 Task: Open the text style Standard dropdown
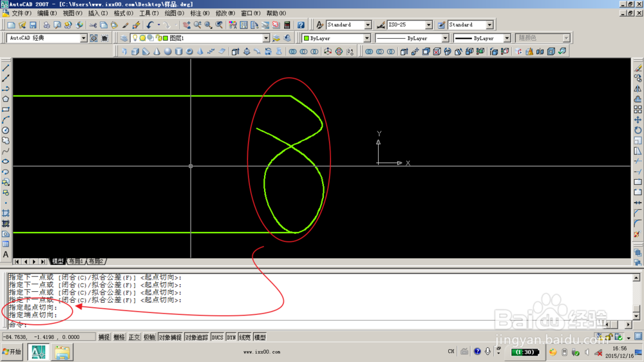click(368, 25)
